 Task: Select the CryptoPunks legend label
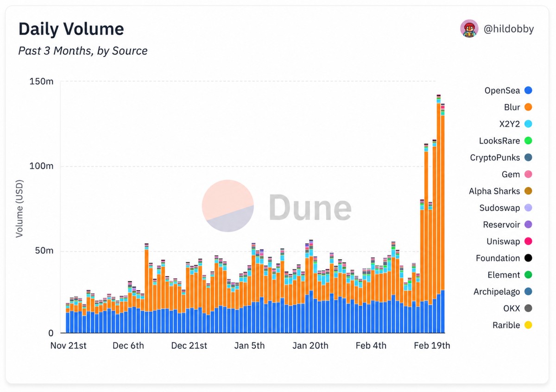click(x=495, y=157)
